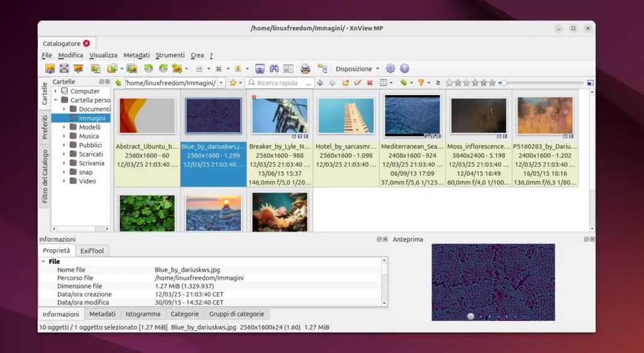Open the Strumenti menu
Screen dimensions: 644x353
[x=170, y=55]
